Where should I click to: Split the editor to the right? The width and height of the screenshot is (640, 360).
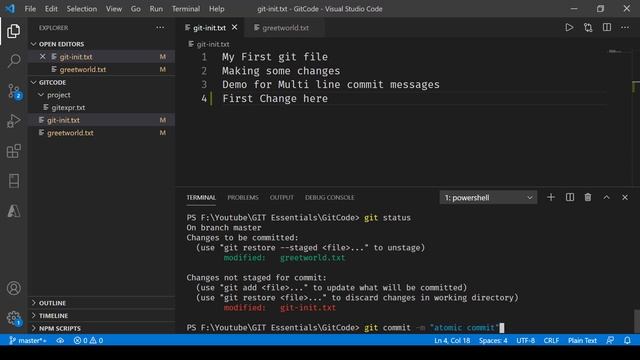click(x=607, y=28)
